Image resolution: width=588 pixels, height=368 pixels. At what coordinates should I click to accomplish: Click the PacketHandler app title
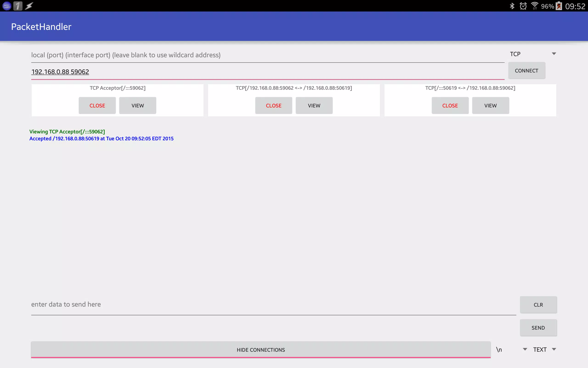coord(41,26)
